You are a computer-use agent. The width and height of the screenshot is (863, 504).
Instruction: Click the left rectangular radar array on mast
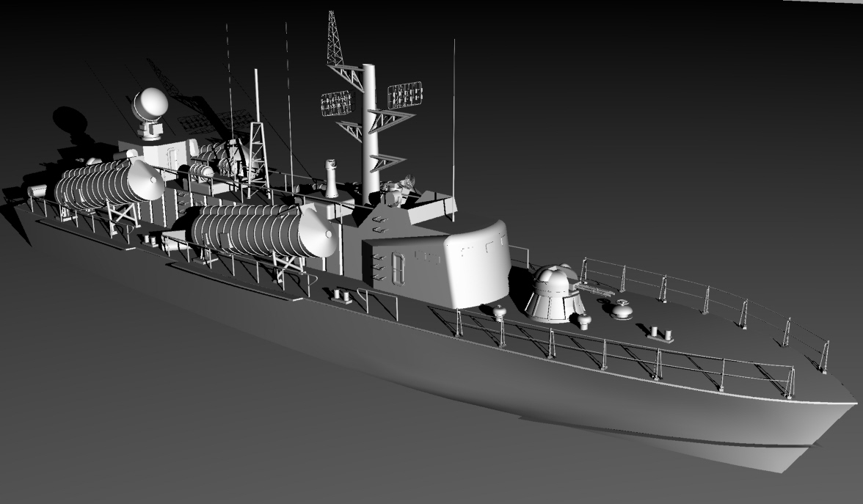(336, 103)
